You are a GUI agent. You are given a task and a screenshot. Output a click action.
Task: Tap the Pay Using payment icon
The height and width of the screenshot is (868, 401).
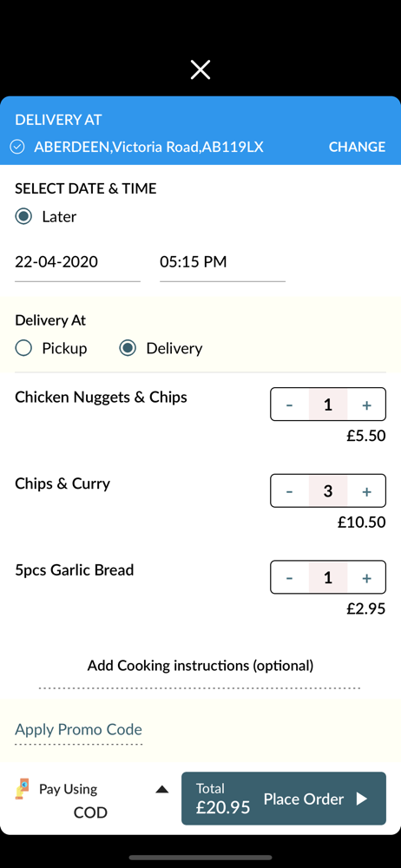[22, 789]
